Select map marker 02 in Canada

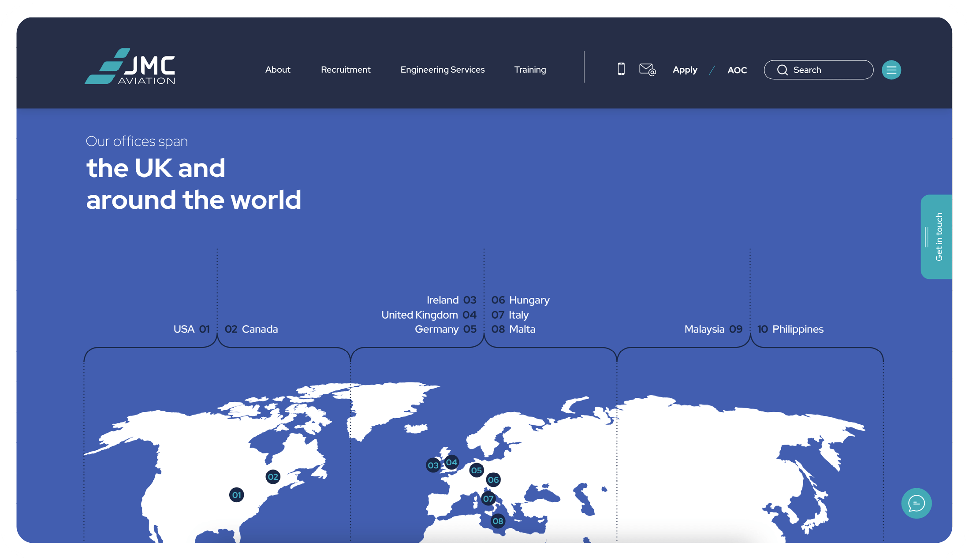point(273,477)
